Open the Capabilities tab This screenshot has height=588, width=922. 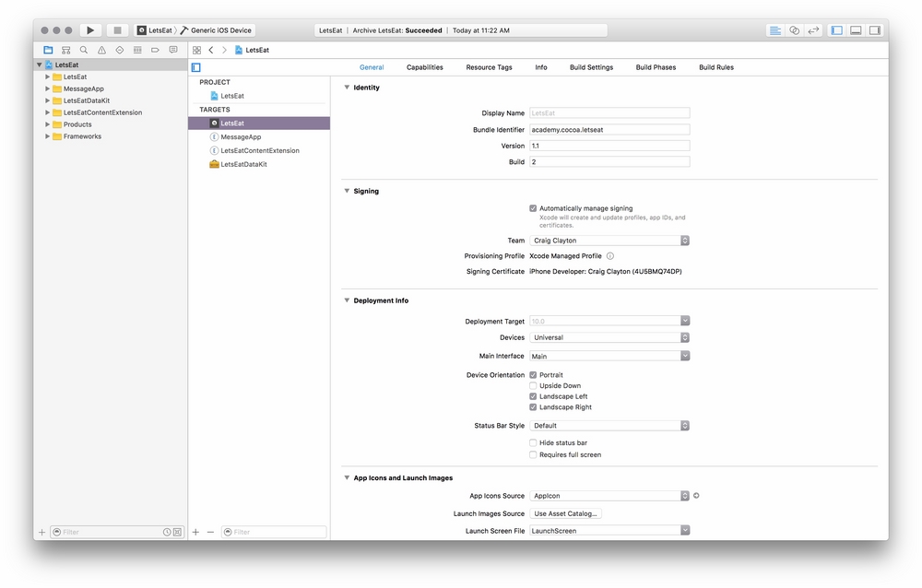click(x=425, y=67)
